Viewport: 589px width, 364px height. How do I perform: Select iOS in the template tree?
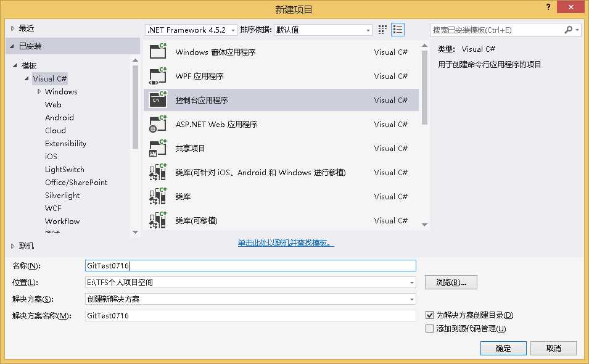(51, 156)
